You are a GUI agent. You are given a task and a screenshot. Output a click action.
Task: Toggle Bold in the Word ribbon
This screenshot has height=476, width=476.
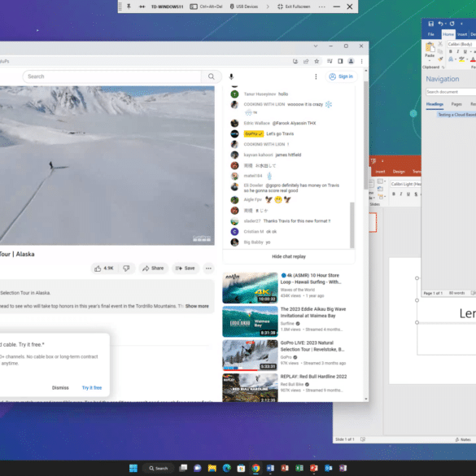(x=451, y=51)
